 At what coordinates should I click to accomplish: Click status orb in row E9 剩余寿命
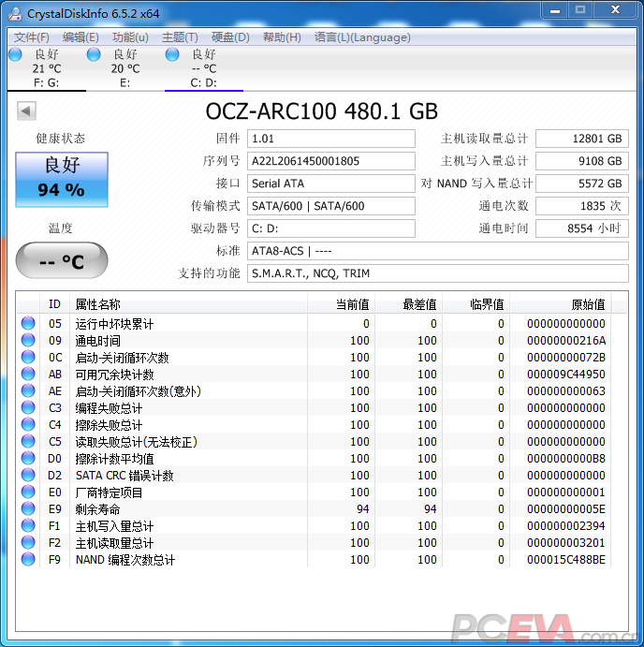pos(28,509)
